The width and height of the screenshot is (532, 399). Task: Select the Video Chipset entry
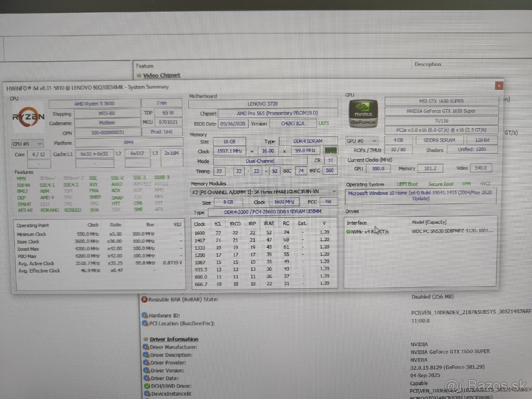pos(162,75)
